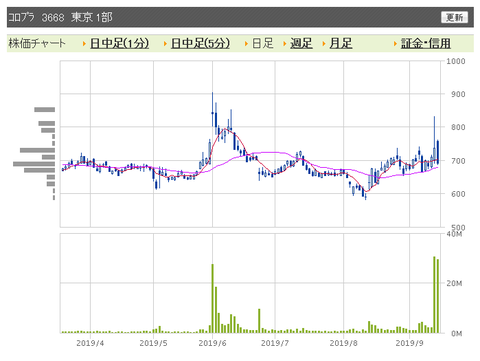The image size is (480, 361).
Task: Click the orange arrow before 月足
Action: tap(324, 44)
